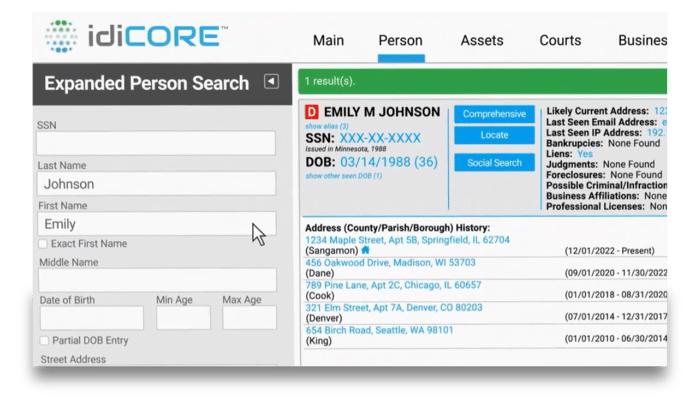Open the Main tab

point(328,41)
